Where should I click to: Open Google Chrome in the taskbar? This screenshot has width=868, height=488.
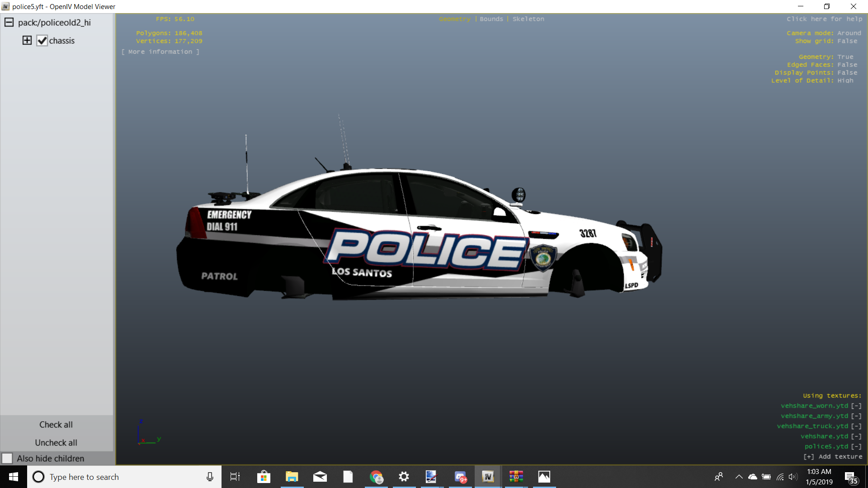click(x=376, y=477)
